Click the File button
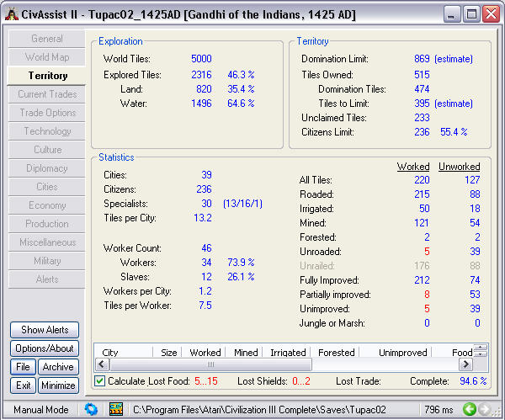 coord(24,367)
